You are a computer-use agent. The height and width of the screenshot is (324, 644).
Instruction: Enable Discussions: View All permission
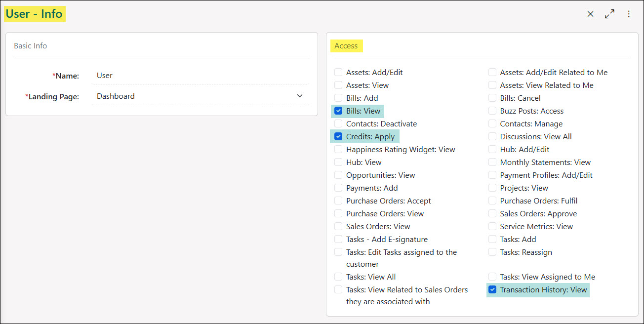point(492,136)
